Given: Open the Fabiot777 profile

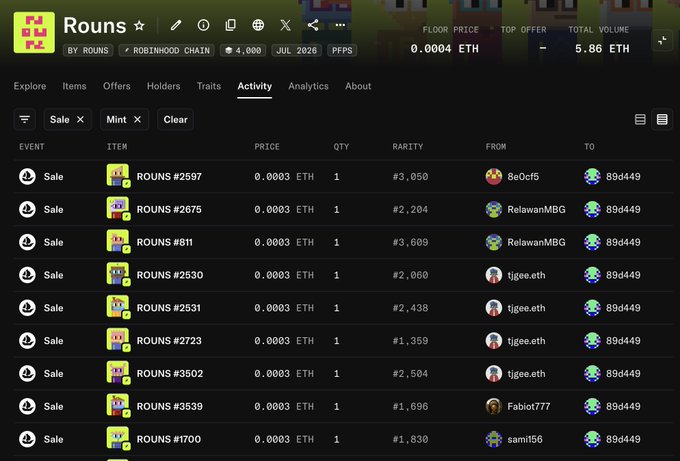Looking at the screenshot, I should coord(529,406).
